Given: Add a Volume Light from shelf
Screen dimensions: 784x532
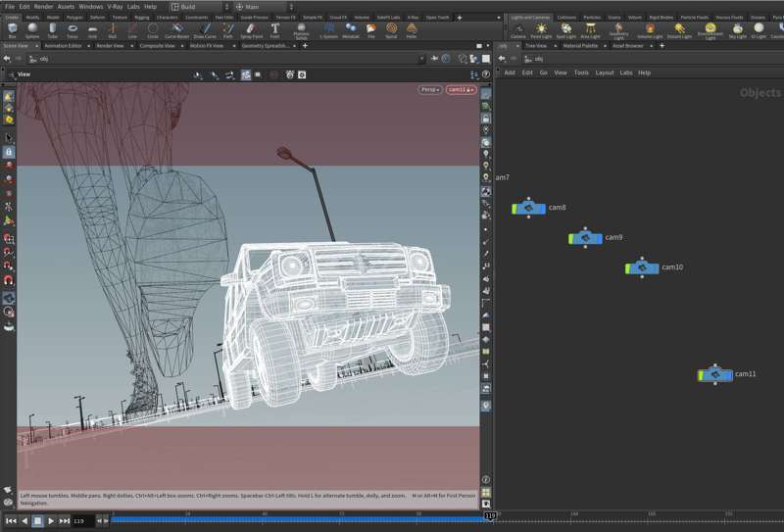Looking at the screenshot, I should 650,30.
